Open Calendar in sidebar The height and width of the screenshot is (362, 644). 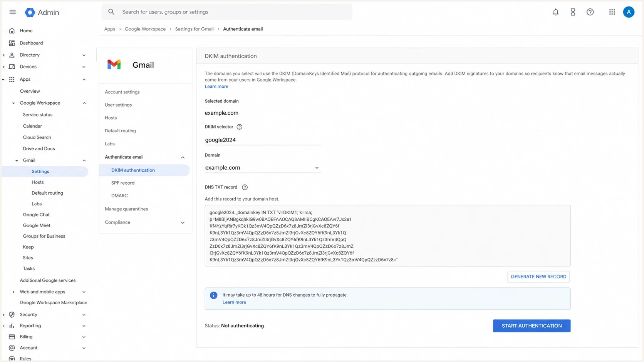point(32,126)
